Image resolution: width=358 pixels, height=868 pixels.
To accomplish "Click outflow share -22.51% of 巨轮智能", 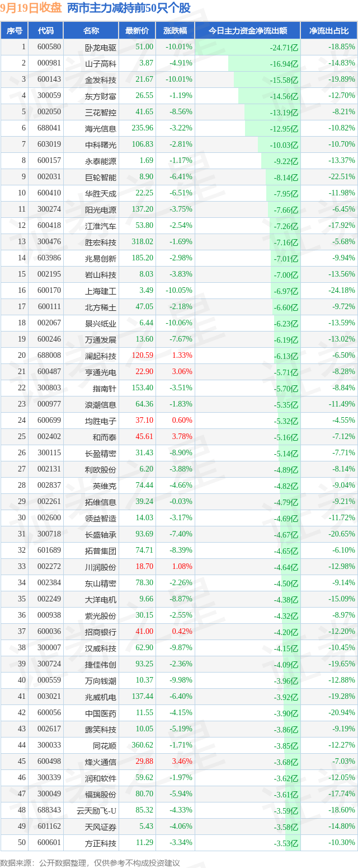I will (342, 177).
